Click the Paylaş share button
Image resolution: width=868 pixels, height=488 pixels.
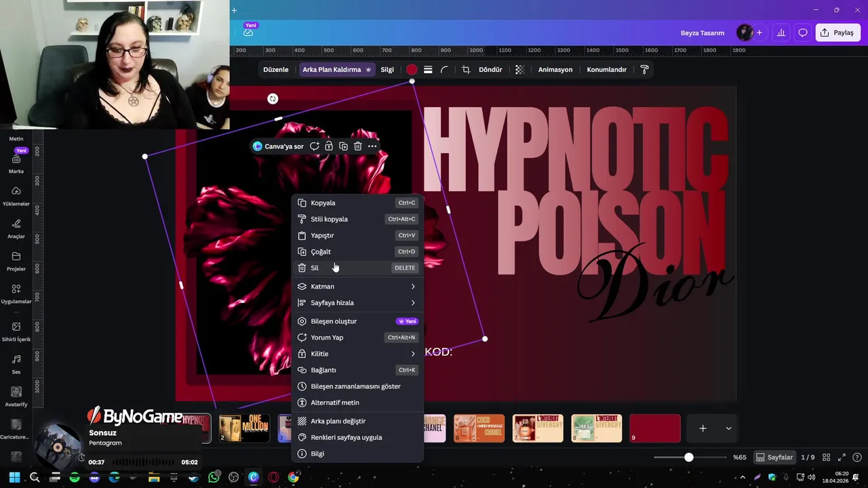coord(837,33)
